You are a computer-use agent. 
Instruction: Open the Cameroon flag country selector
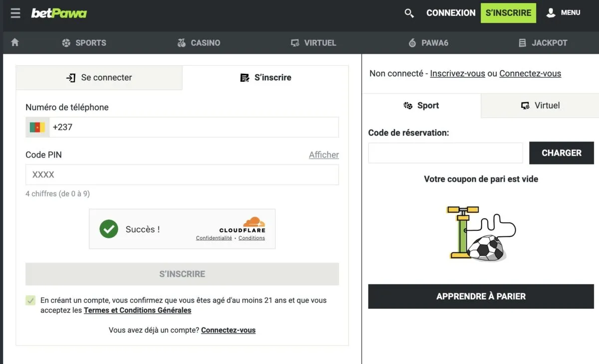pyautogui.click(x=37, y=127)
